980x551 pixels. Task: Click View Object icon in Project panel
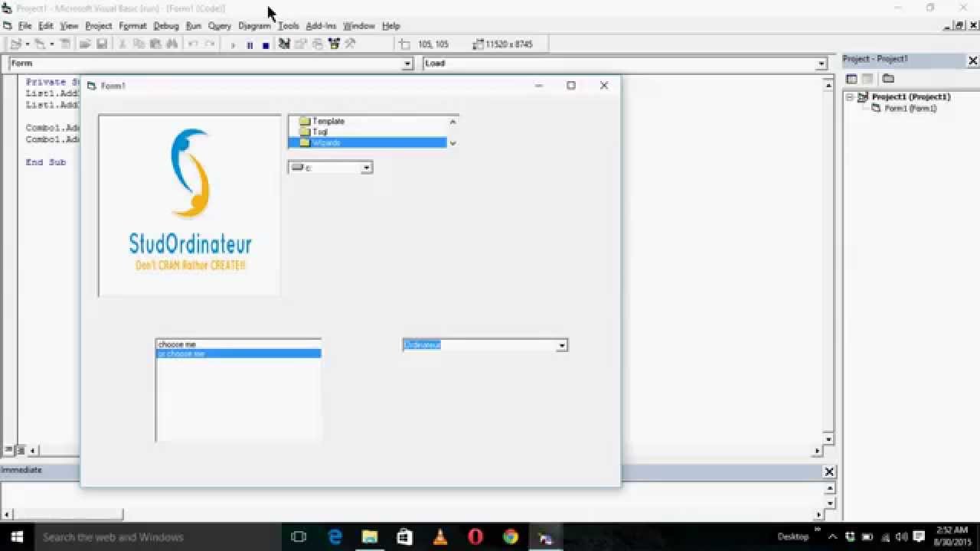click(x=867, y=79)
